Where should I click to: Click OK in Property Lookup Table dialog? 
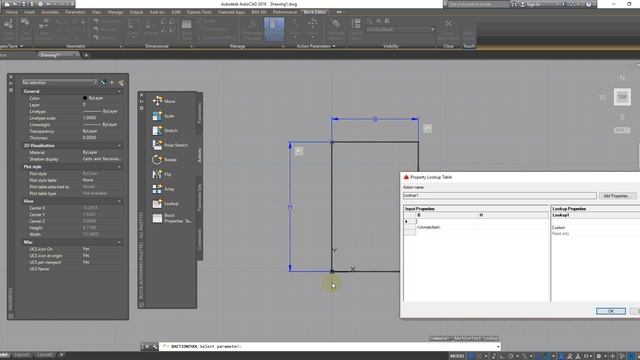click(x=611, y=311)
